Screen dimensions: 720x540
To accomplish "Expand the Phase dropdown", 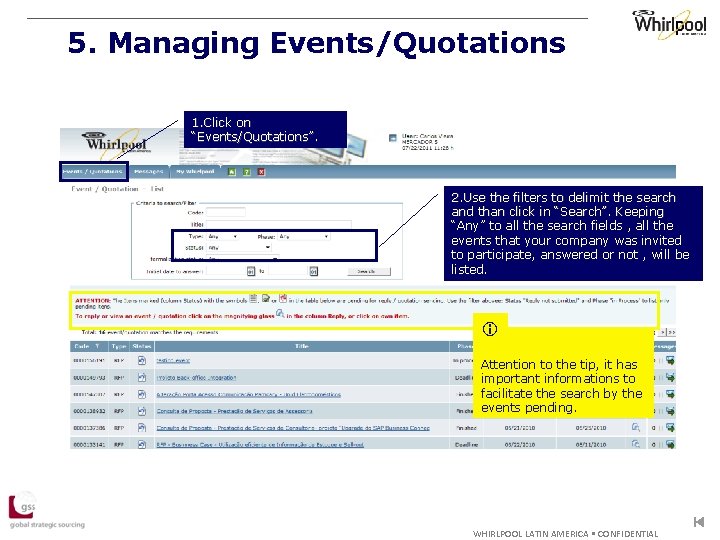I will [x=304, y=236].
